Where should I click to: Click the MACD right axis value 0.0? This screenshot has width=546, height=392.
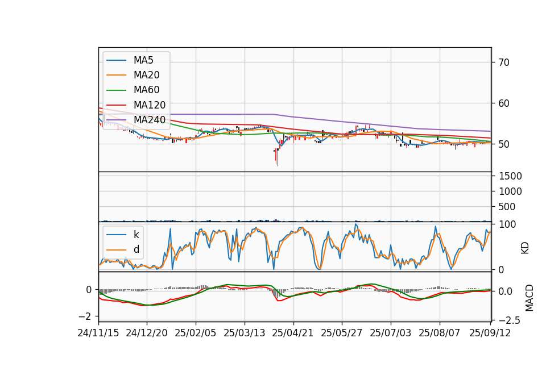click(x=505, y=291)
